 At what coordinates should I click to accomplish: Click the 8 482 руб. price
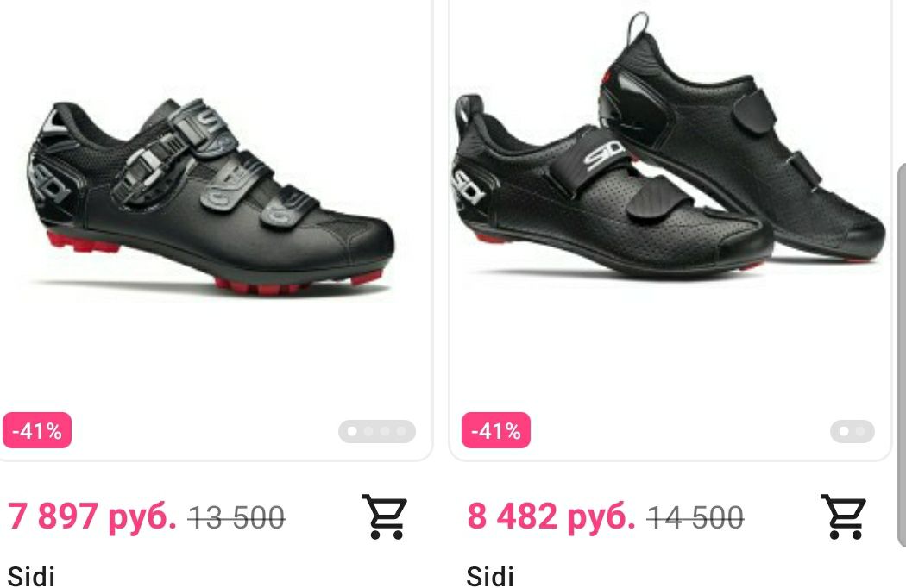click(551, 516)
